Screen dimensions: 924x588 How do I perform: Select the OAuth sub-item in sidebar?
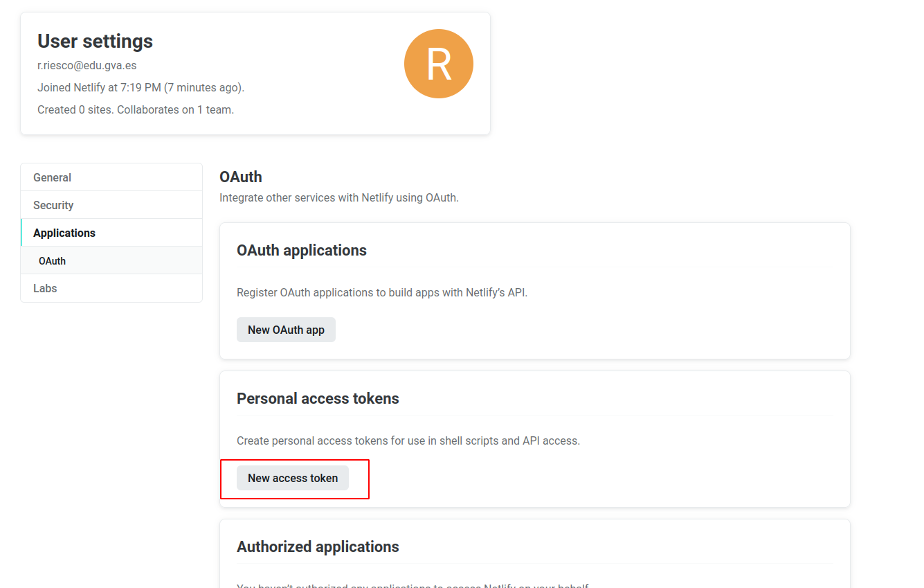pyautogui.click(x=53, y=261)
